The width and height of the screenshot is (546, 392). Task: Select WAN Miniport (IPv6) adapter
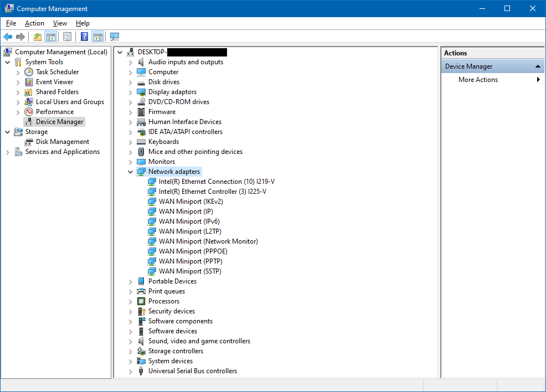189,221
